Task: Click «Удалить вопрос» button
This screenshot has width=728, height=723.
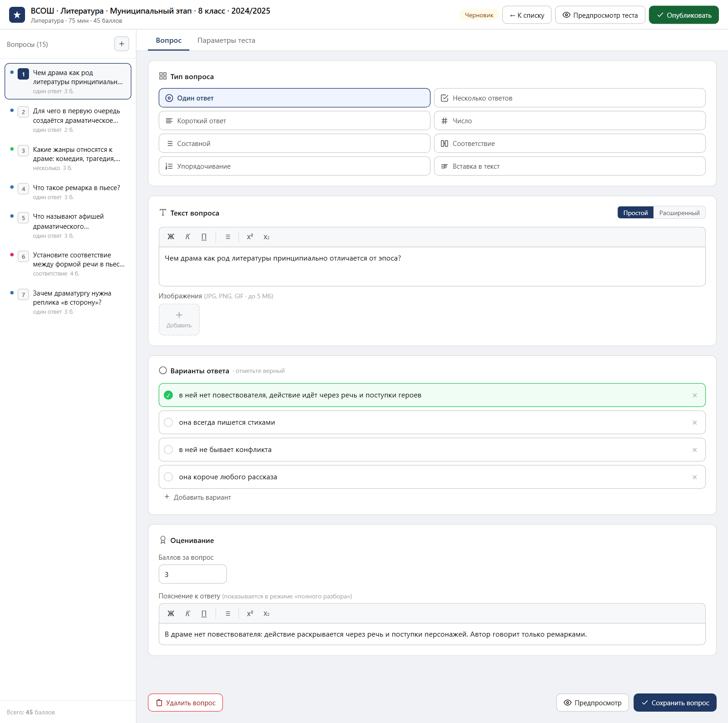Action: [x=185, y=703]
